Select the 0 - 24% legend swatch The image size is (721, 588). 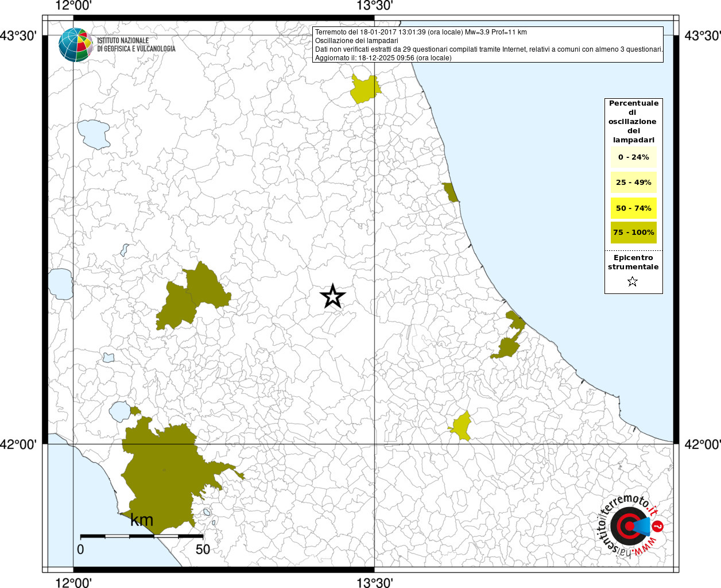point(633,157)
